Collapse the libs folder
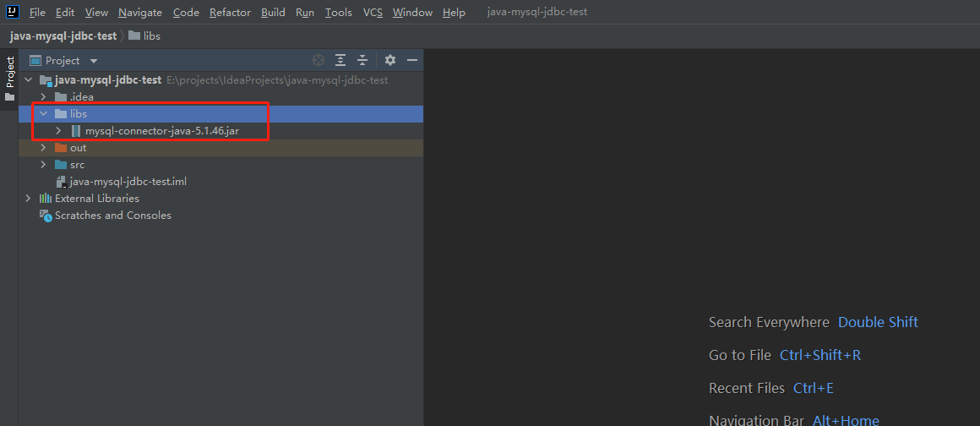 pyautogui.click(x=43, y=114)
